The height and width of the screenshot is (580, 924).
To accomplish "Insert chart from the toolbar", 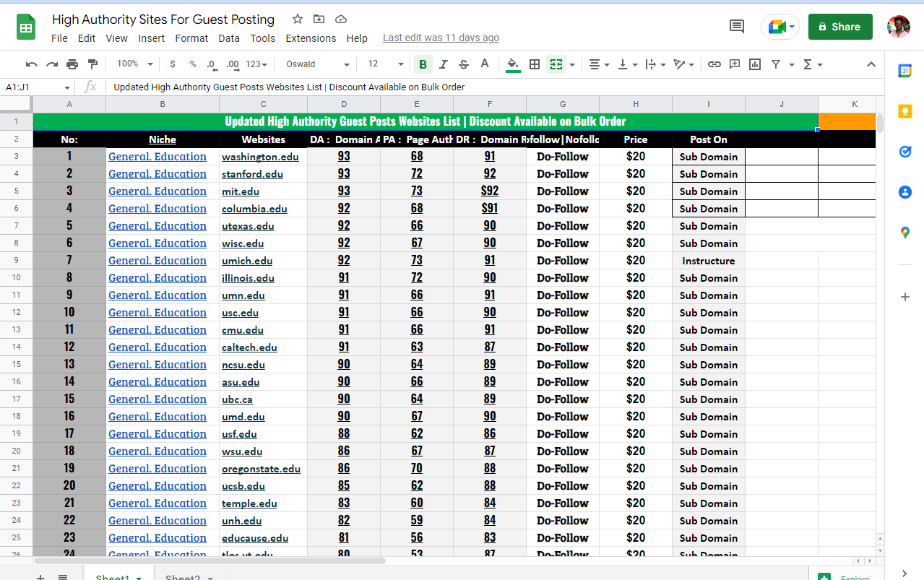I will click(755, 64).
